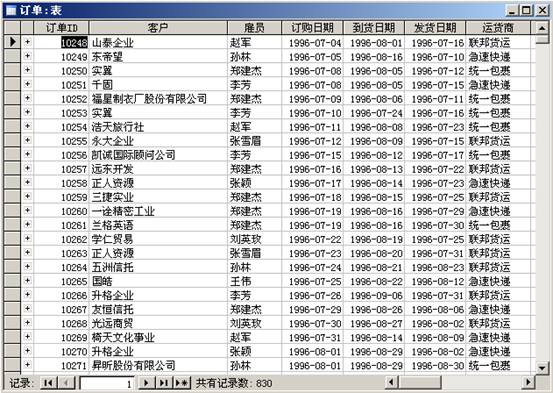This screenshot has height=393, width=553.
Task: Expand subdatasheet for order 10271
Action: tap(28, 365)
